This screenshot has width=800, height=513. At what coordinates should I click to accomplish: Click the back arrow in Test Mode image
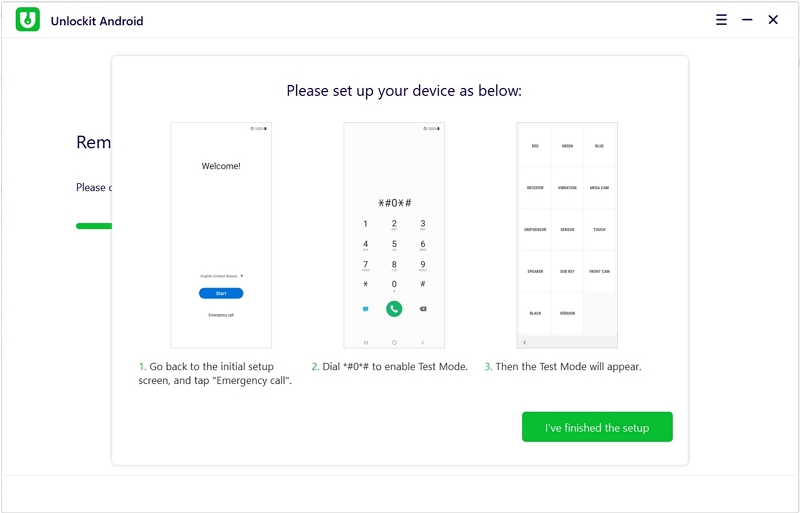click(x=525, y=342)
